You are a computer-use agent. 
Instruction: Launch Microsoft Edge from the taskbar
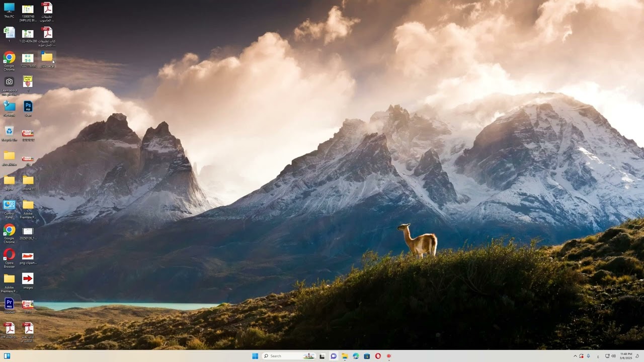coord(356,356)
